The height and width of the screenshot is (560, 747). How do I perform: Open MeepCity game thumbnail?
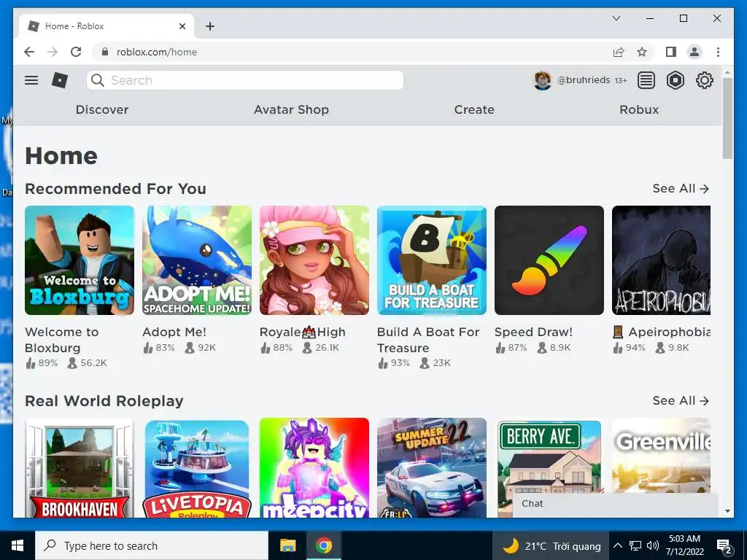tap(314, 467)
